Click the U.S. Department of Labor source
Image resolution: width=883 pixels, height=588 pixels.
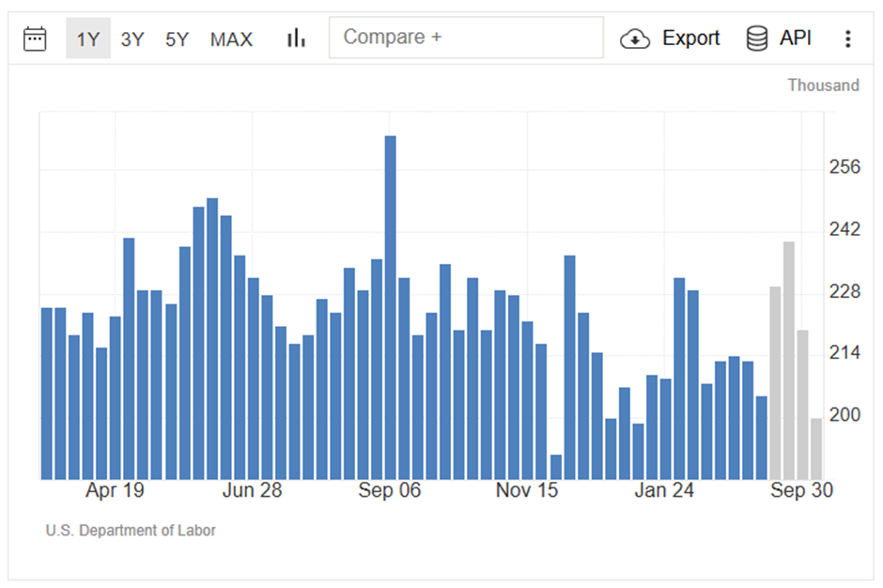131,531
